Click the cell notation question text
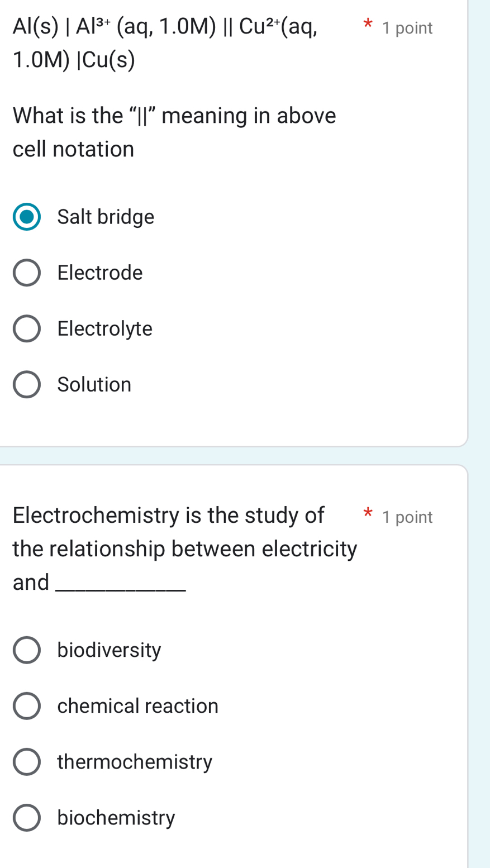Screen dimensions: 490x868 pyautogui.click(x=174, y=116)
